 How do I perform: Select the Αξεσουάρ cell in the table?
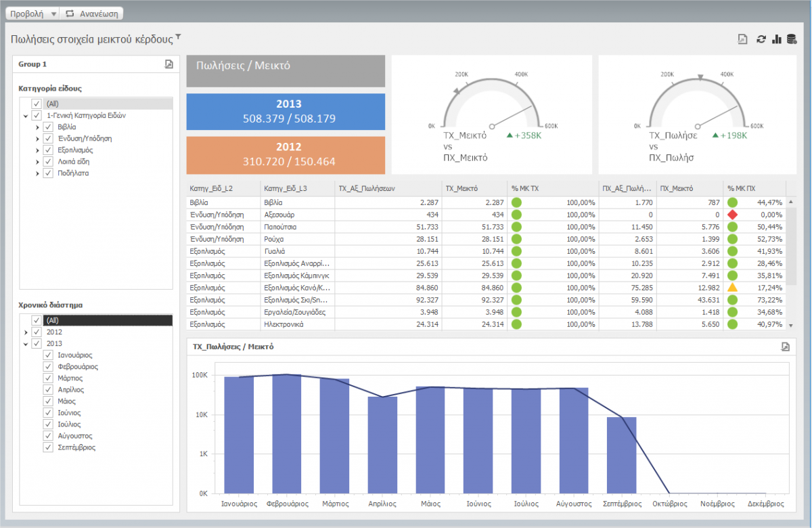(297, 215)
